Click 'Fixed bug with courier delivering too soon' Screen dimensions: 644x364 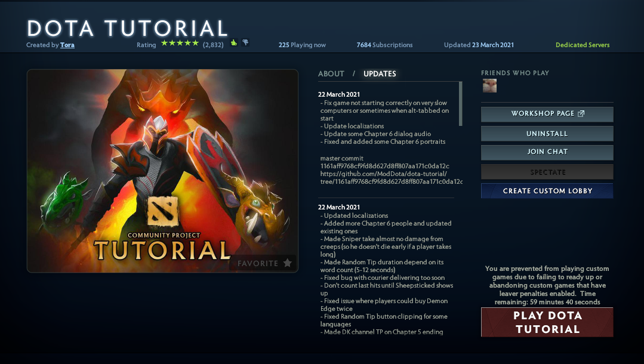point(383,277)
